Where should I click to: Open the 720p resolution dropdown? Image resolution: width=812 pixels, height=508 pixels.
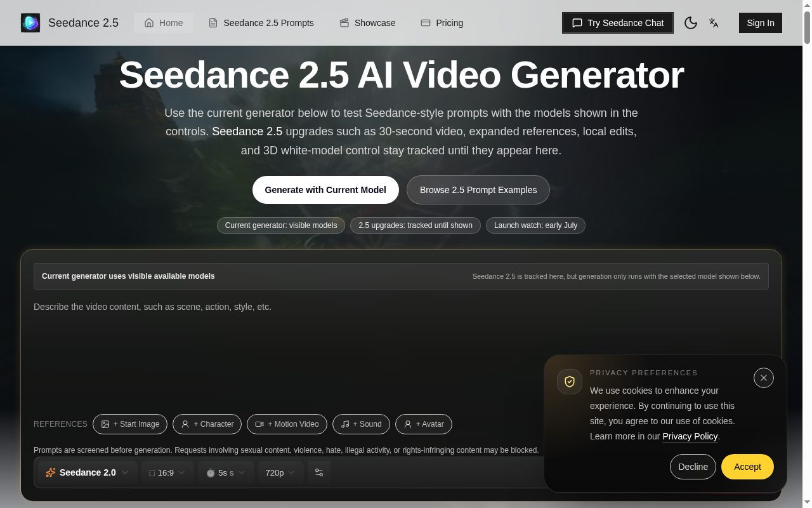pos(280,472)
